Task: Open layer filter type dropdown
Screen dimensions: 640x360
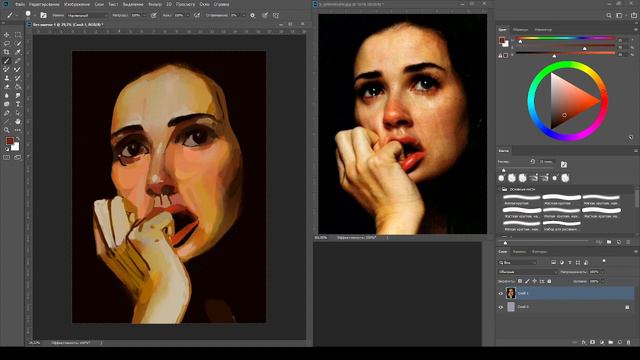Action: [x=517, y=262]
